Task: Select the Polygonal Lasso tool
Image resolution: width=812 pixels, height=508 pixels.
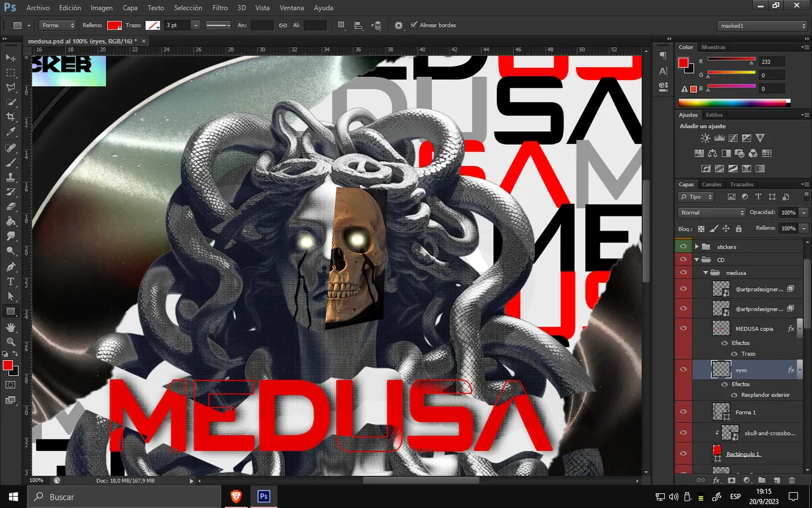Action: click(11, 88)
